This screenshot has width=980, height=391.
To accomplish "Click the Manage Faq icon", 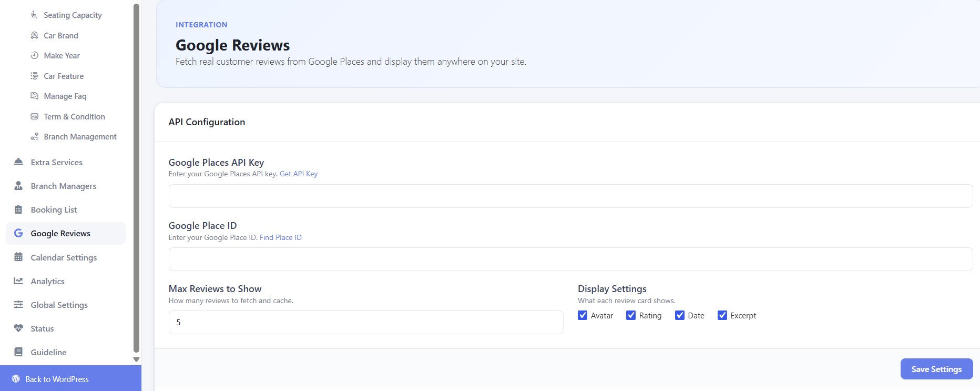I will pyautogui.click(x=34, y=96).
